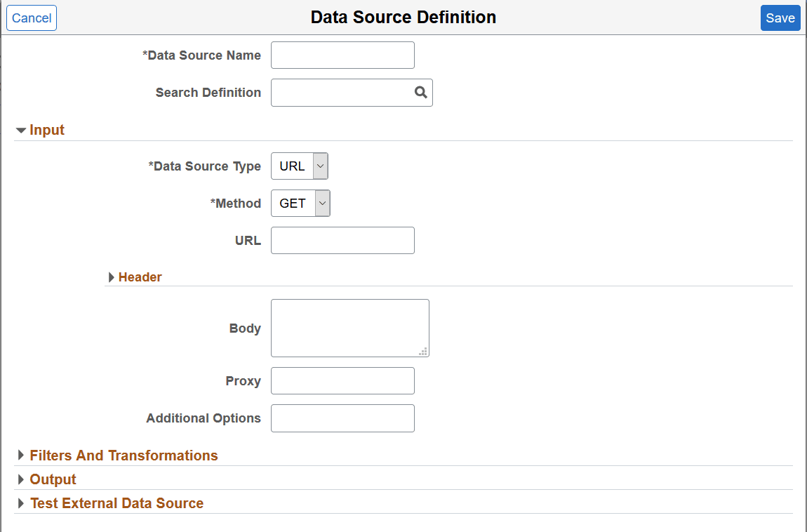The image size is (807, 532).
Task: Click the Cancel button
Action: click(31, 18)
